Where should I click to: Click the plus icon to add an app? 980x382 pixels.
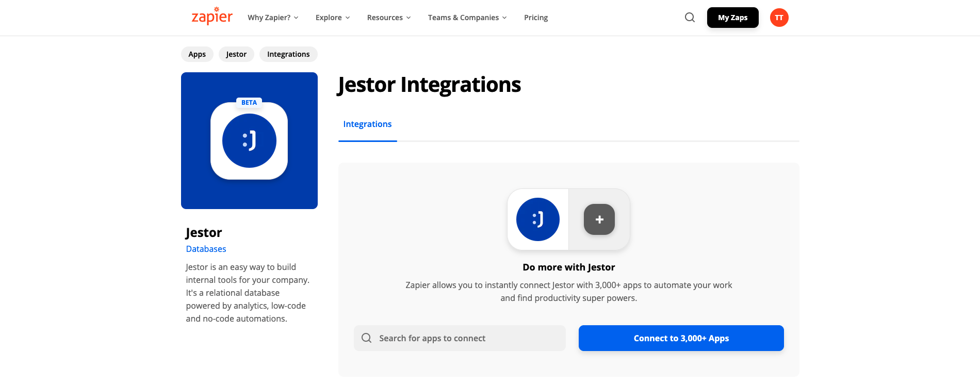point(599,219)
